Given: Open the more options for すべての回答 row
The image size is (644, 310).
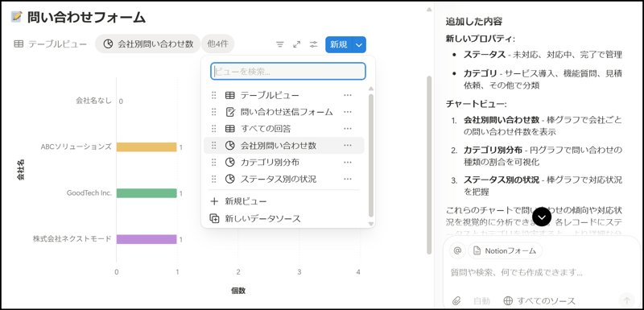Looking at the screenshot, I should (348, 129).
